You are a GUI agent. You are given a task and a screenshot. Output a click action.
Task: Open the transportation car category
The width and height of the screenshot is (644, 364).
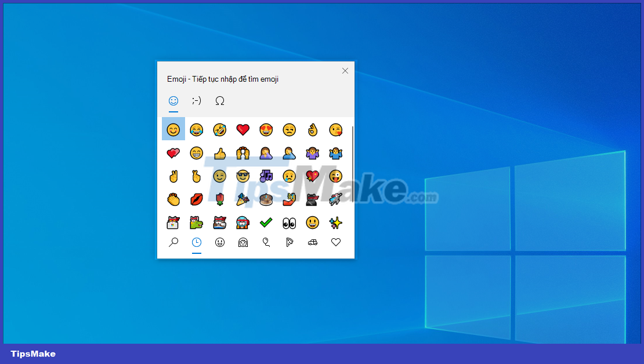click(x=312, y=242)
